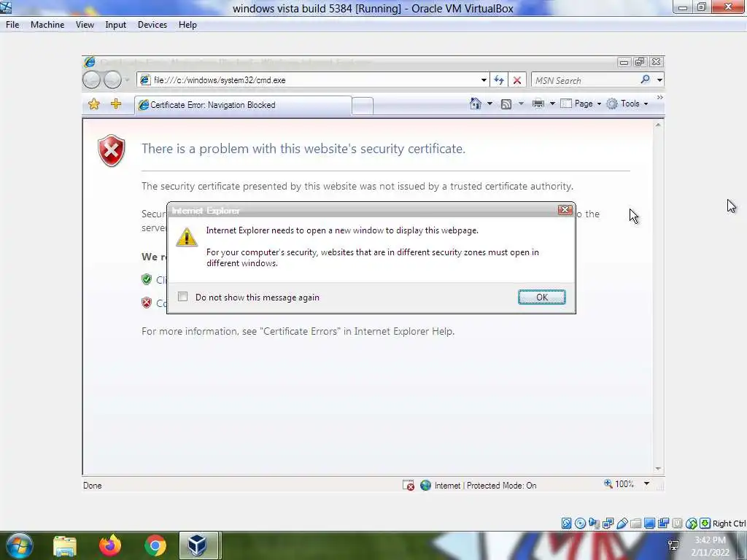Click the Internet zone globe icon
Image resolution: width=747 pixels, height=560 pixels.
pyautogui.click(x=425, y=485)
